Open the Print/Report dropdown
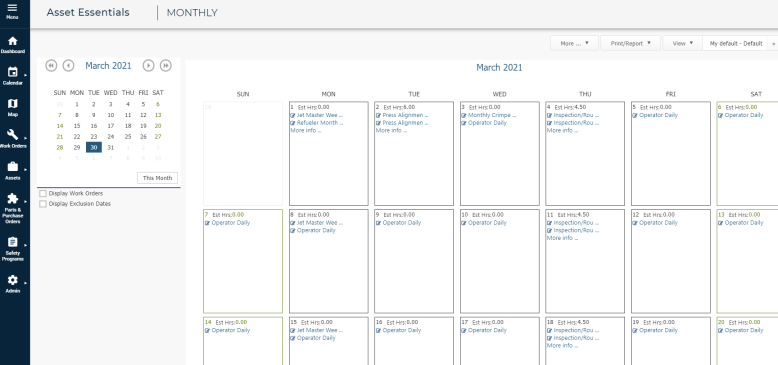Viewport: 778px width, 365px height. coord(631,43)
